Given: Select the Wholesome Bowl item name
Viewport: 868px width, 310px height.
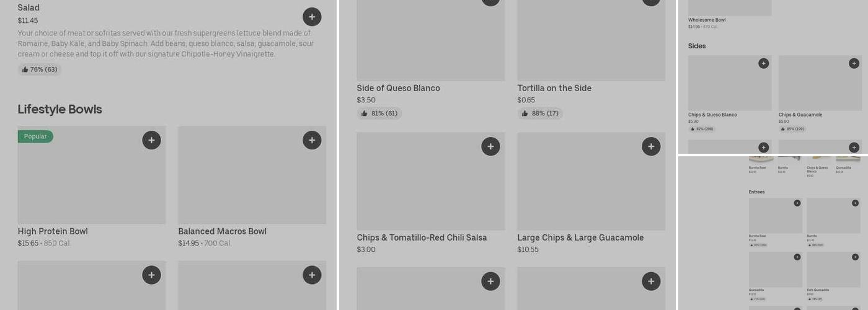Looking at the screenshot, I should [x=707, y=20].
